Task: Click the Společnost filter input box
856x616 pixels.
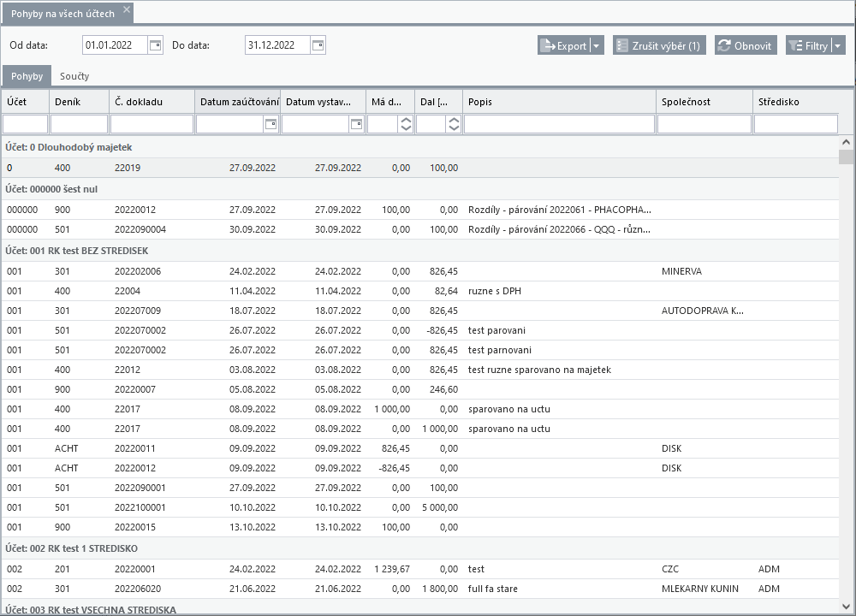Action: (704, 124)
